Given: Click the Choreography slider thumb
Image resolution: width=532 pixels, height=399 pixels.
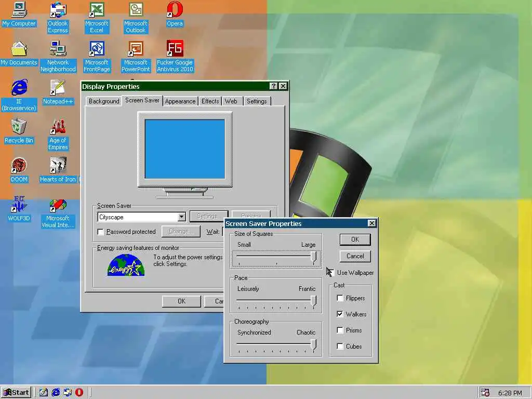Looking at the screenshot, I should point(314,345).
